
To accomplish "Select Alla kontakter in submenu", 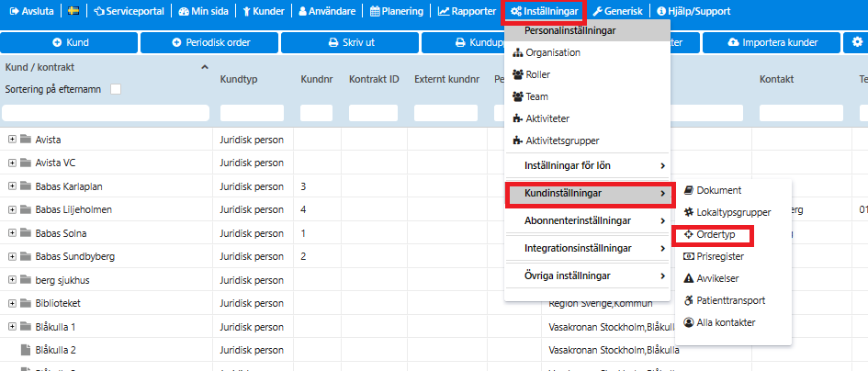I will pyautogui.click(x=719, y=322).
